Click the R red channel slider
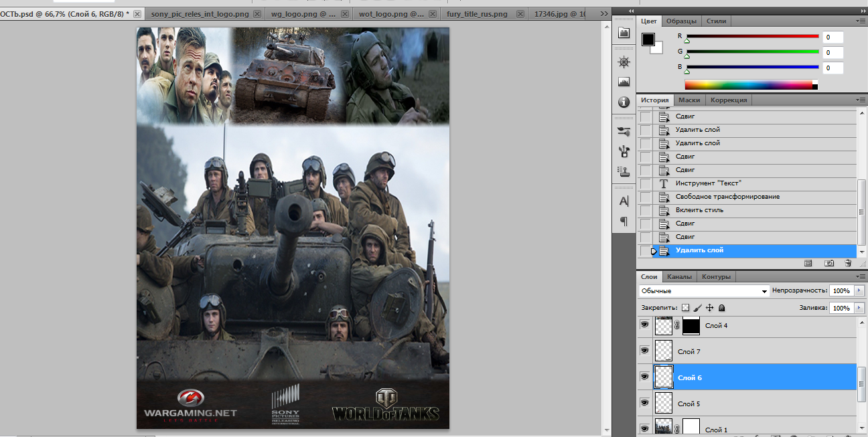 [752, 37]
